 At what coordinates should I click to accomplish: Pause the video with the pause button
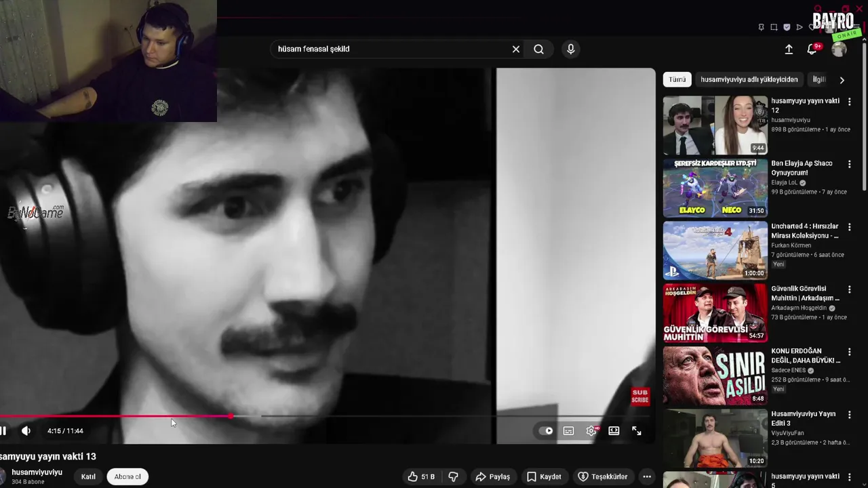click(3, 430)
